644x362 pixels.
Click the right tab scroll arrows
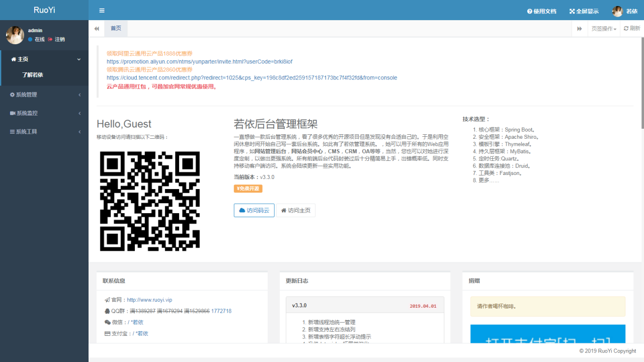580,29
